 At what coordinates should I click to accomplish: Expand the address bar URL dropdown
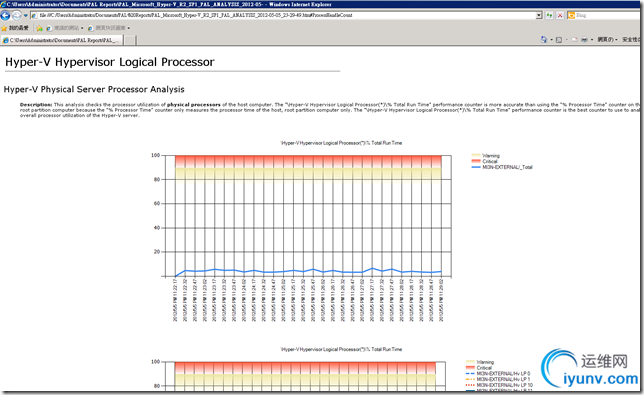click(x=539, y=16)
